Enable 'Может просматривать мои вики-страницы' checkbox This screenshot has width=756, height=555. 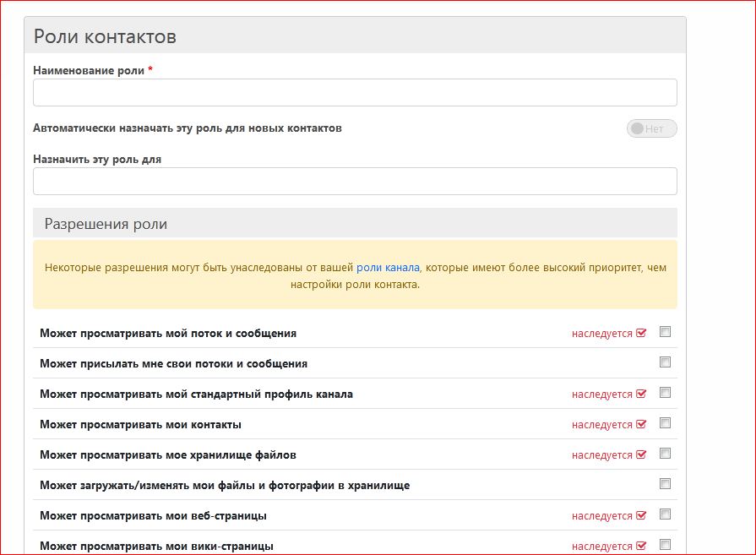pos(665,545)
